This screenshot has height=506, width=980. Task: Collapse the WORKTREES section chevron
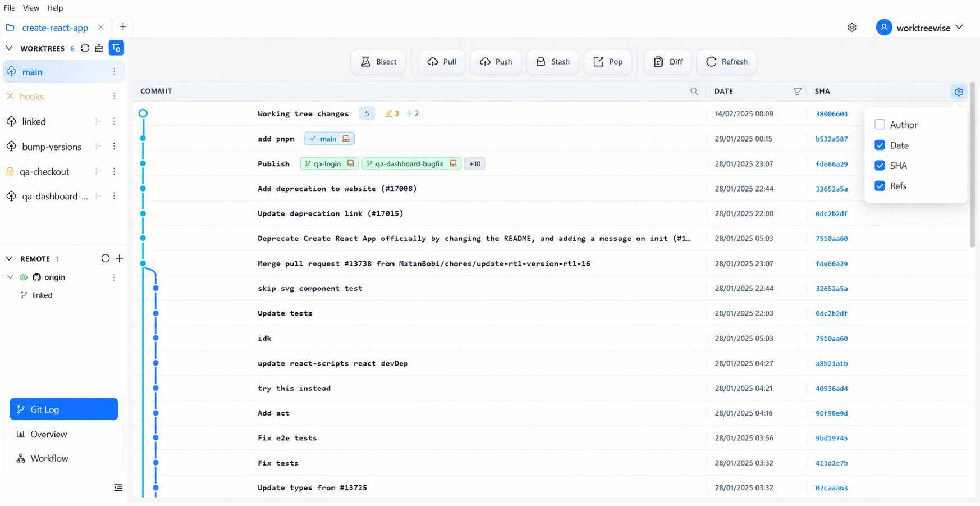9,48
